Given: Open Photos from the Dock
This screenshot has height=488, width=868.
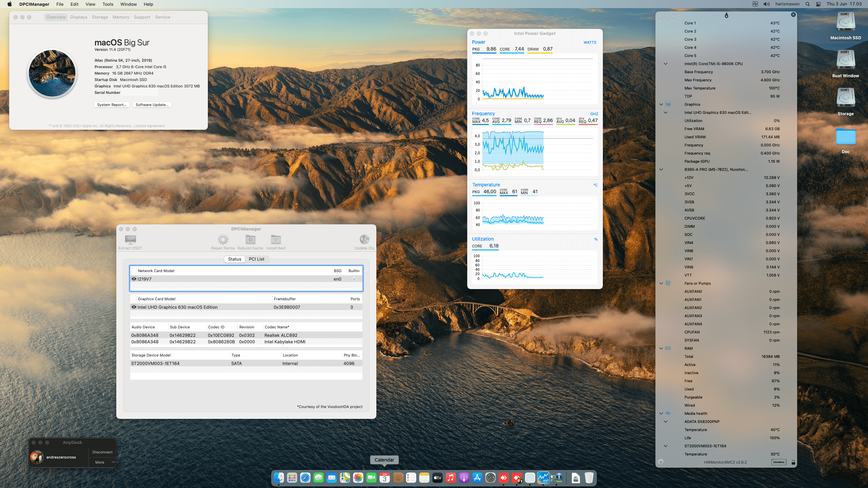Looking at the screenshot, I should 358,478.
